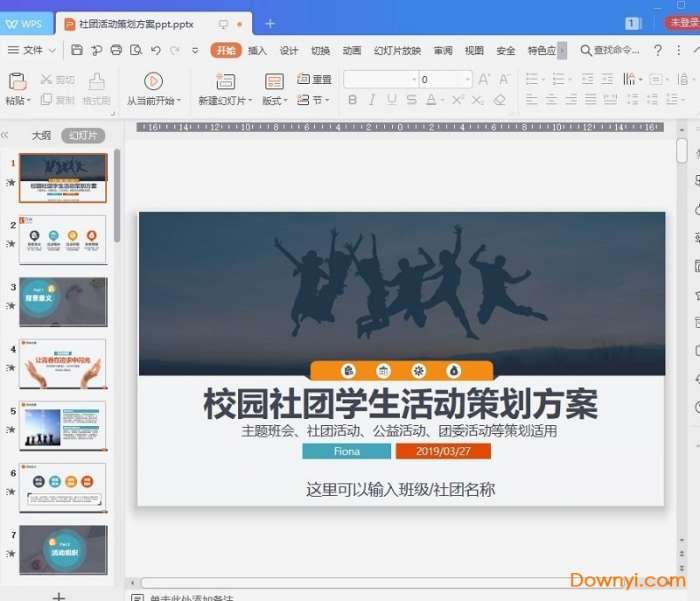This screenshot has height=601, width=700.
Task: Click the Print icon in quick toolbar
Action: click(116, 50)
